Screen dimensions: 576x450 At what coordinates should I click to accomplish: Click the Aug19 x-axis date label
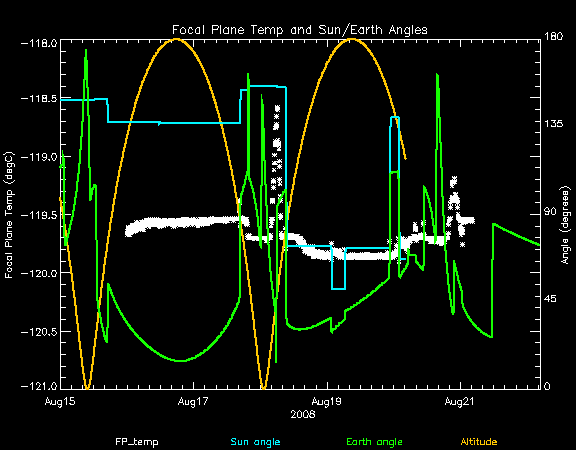pyautogui.click(x=327, y=401)
